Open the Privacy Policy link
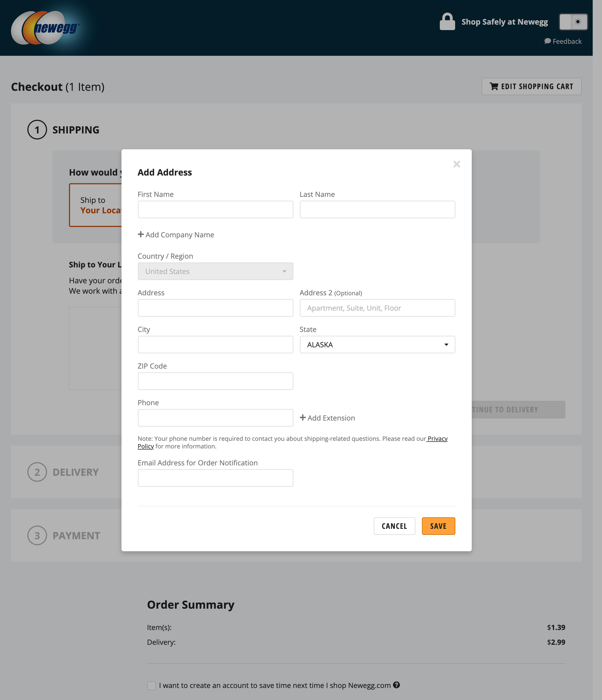The width and height of the screenshot is (602, 700). (437, 439)
